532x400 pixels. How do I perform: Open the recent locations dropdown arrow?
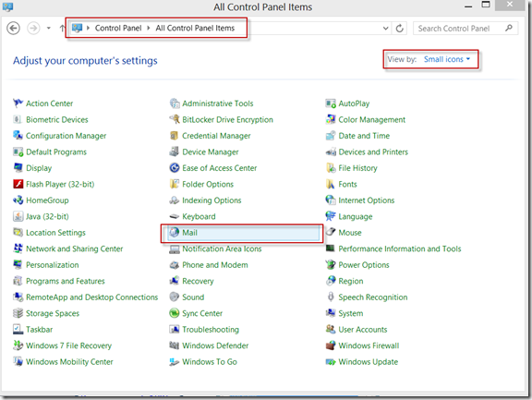coord(49,28)
